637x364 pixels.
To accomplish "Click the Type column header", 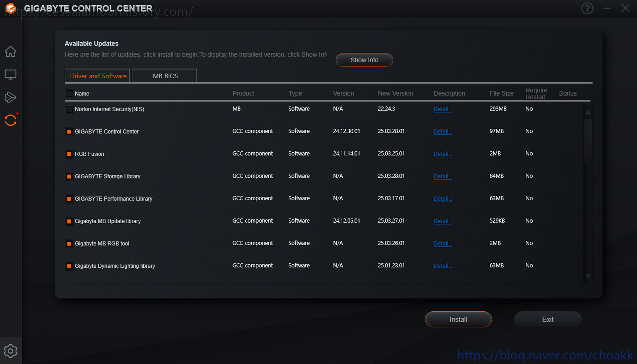I will (295, 94).
